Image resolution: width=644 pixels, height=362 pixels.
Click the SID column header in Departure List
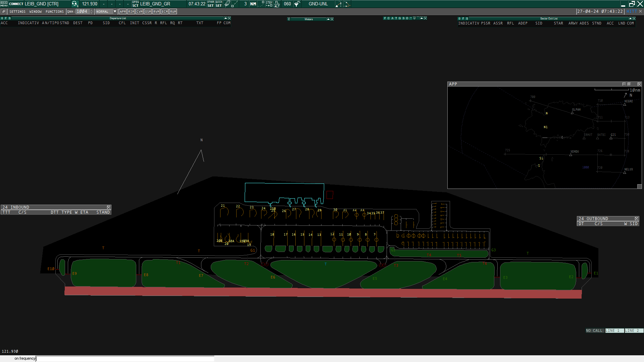click(x=106, y=23)
